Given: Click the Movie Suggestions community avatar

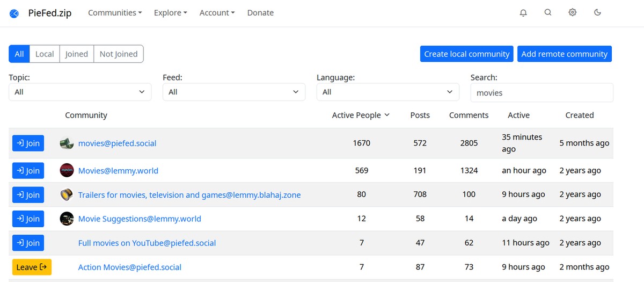Looking at the screenshot, I should (x=67, y=219).
